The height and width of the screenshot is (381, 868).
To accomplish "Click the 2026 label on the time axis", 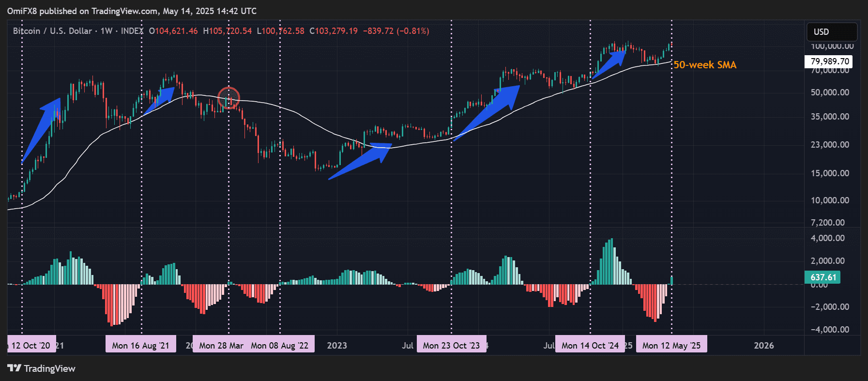I will pyautogui.click(x=763, y=345).
